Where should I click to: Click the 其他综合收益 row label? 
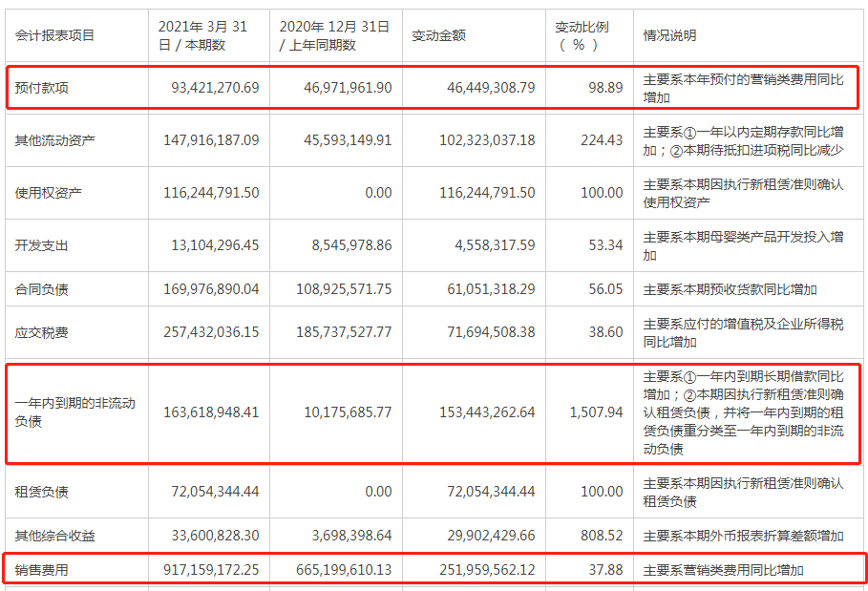[54, 535]
